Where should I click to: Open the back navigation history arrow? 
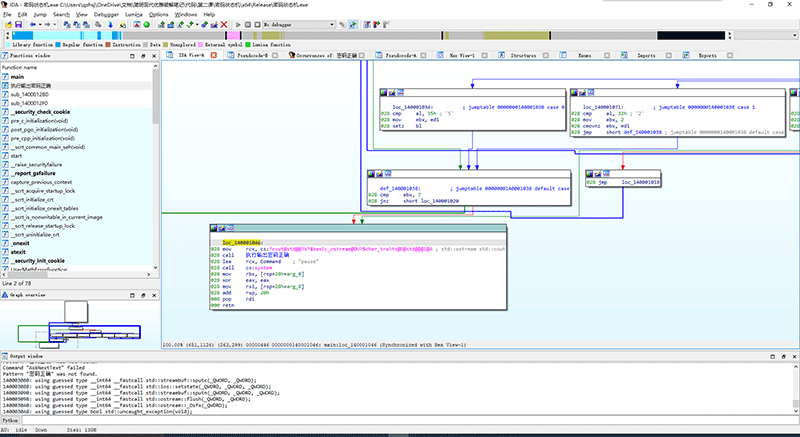(40, 25)
